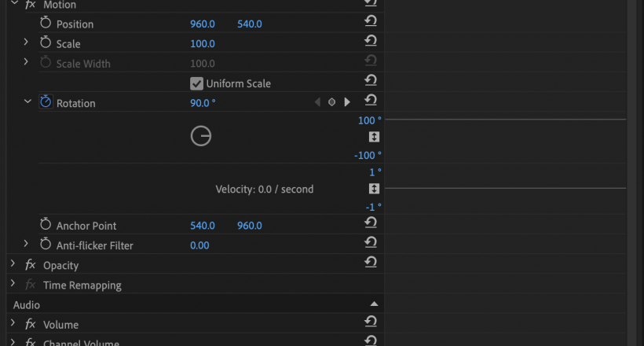Reset the Volume effect

coord(371,322)
